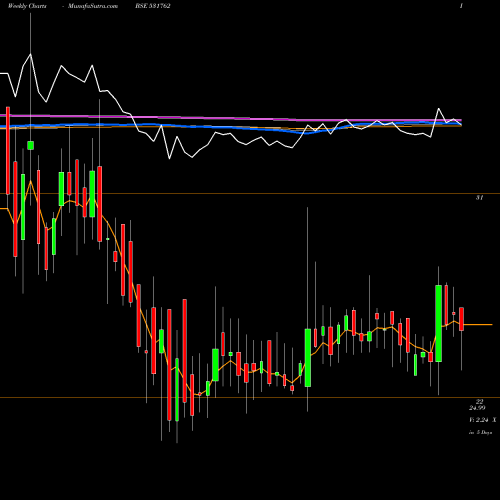Click the tallest green candle near the right
Viewport: 500px width, 500px height.
pos(439,323)
